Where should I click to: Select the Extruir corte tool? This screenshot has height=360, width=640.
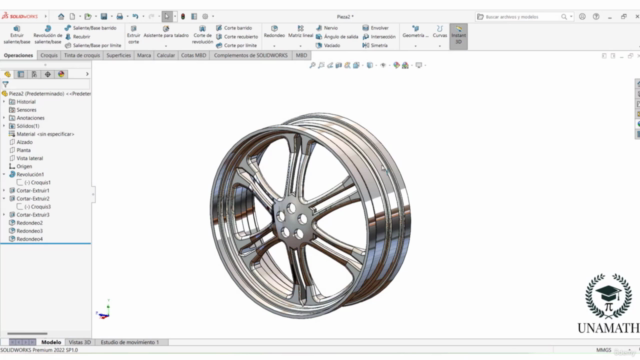pyautogui.click(x=133, y=35)
